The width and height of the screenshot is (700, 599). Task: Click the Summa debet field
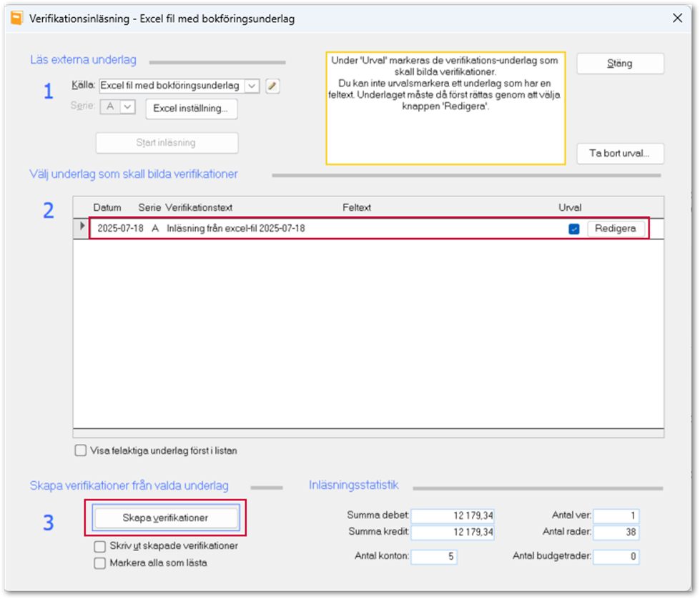452,515
